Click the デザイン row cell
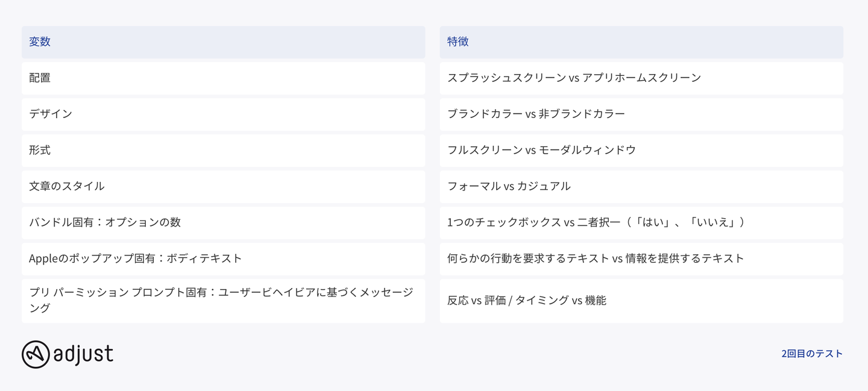This screenshot has height=391, width=868. 223,114
